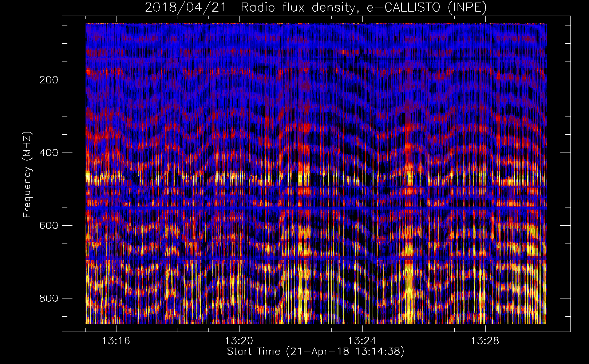Click the 13:24 time tick label

(x=362, y=341)
